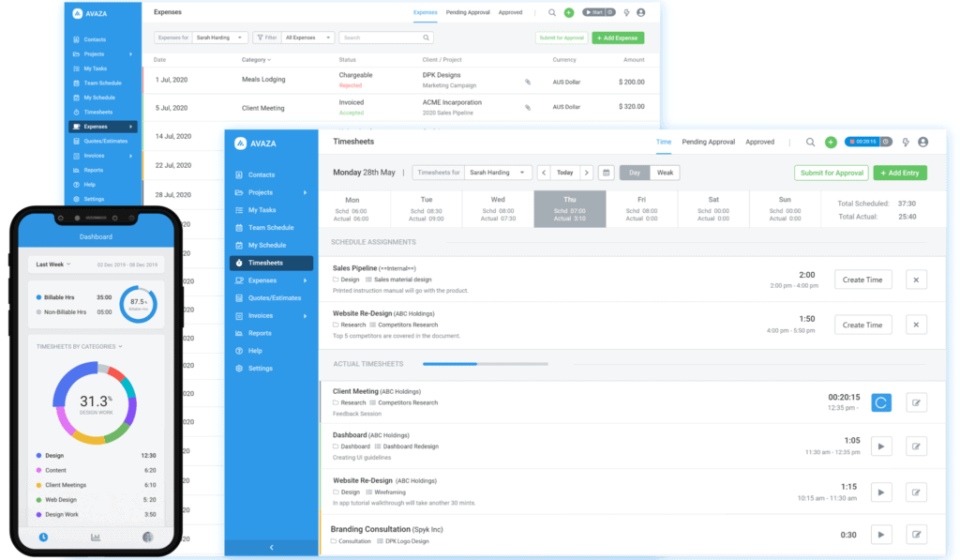Open Reports in the Timesheets sidebar
The image size is (960, 560).
tap(260, 333)
